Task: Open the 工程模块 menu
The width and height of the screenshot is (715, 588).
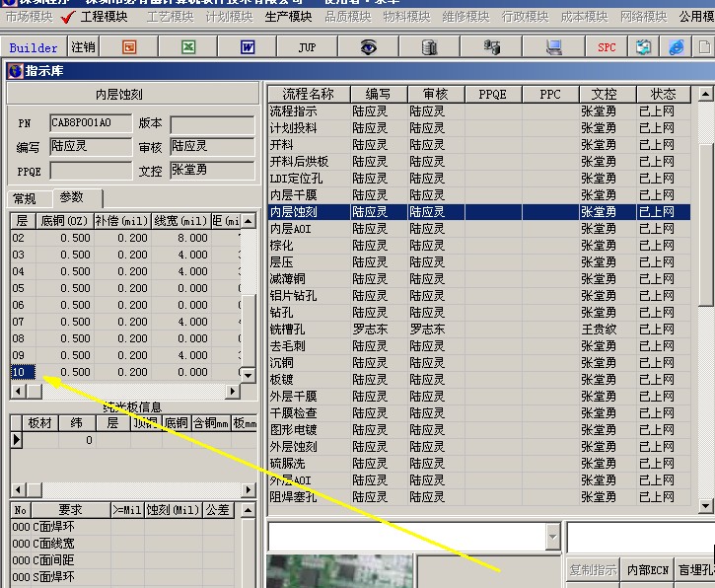Action: pyautogui.click(x=104, y=17)
